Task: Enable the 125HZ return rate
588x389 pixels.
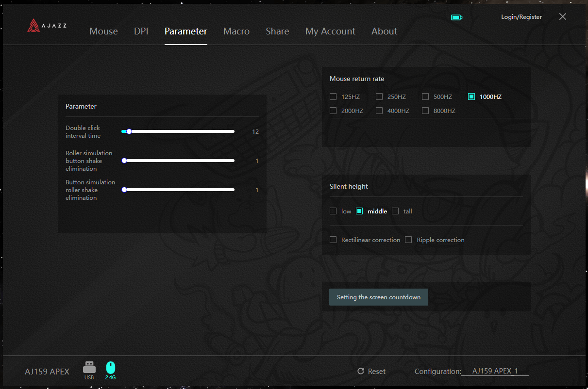Action: (333, 97)
